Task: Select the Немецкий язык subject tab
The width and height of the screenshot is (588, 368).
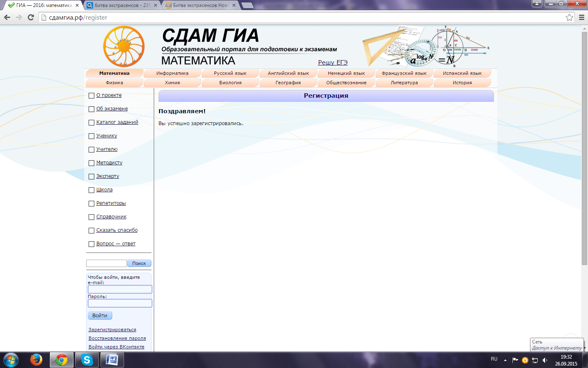Action: pyautogui.click(x=346, y=73)
